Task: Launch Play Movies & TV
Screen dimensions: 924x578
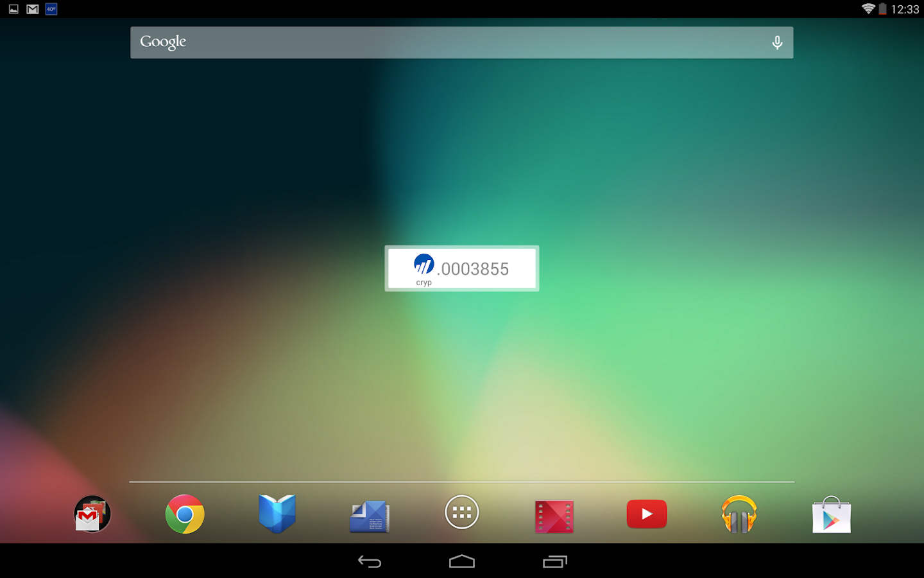Action: pos(554,516)
